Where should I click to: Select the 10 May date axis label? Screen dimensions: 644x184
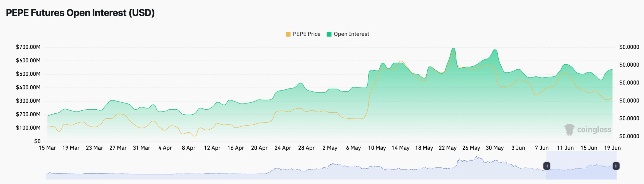pos(377,148)
